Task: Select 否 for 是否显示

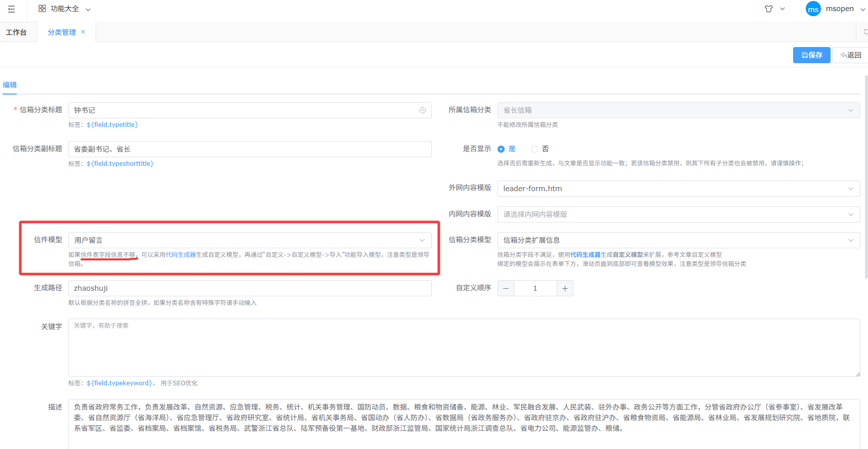Action: tap(534, 149)
